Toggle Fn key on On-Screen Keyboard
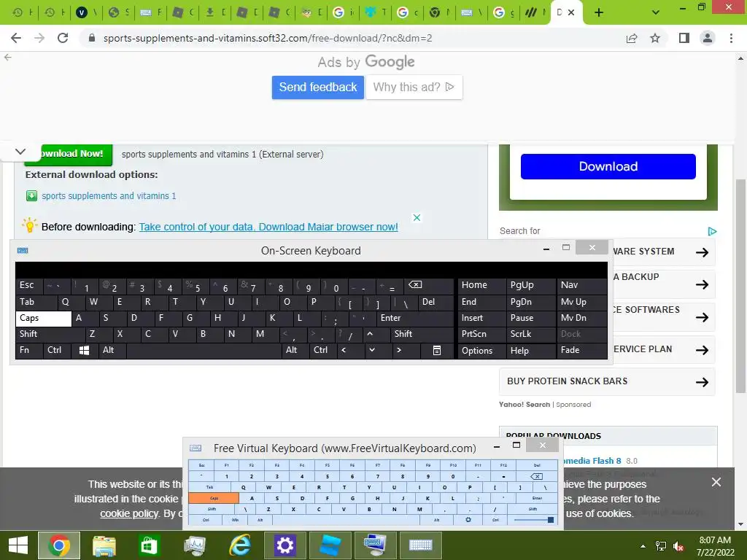This screenshot has height=560, width=747. click(29, 351)
